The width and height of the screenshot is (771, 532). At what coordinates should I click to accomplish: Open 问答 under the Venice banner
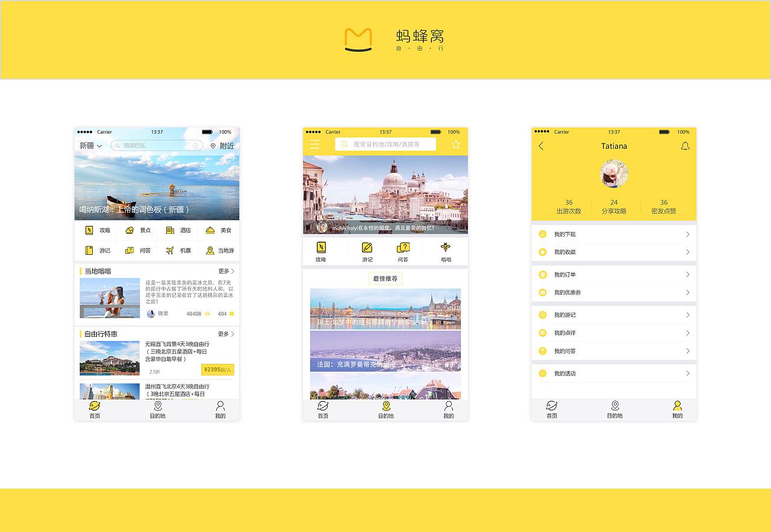click(x=403, y=252)
